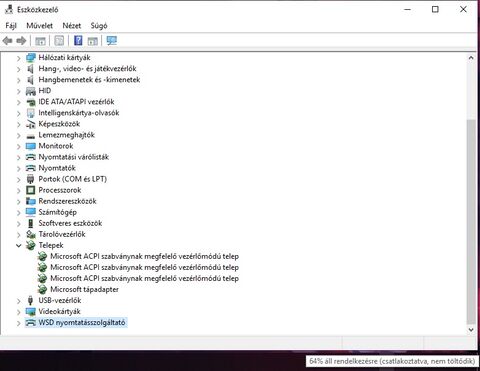Screen dimensions: 480x371
Task: Click the Nyomtatási várólisták printer icon
Action: 31,157
